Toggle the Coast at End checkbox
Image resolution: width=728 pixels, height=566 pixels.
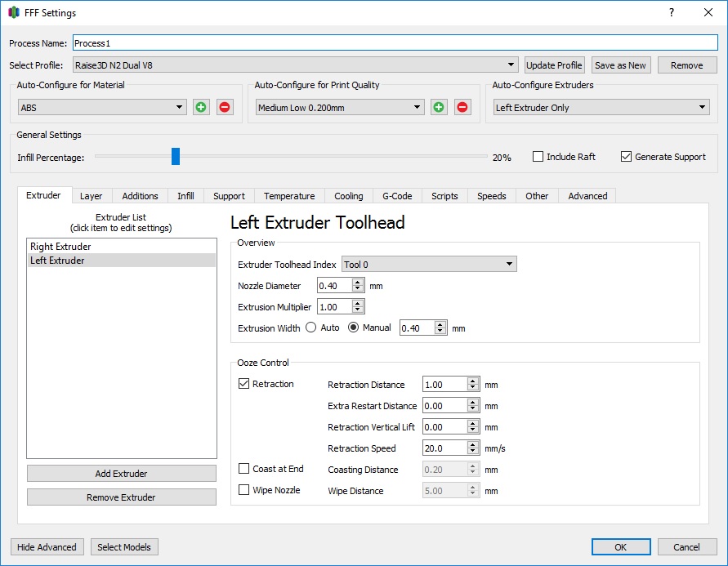(243, 469)
